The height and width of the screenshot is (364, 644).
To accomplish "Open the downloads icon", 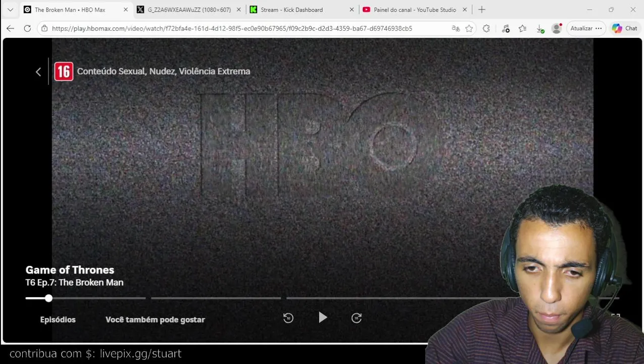I will [x=540, y=29].
